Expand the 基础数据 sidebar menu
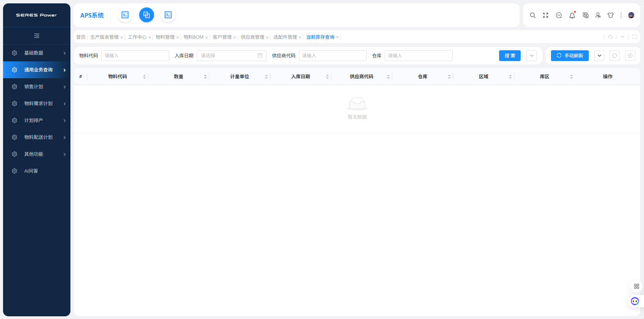644x319 pixels. click(37, 53)
